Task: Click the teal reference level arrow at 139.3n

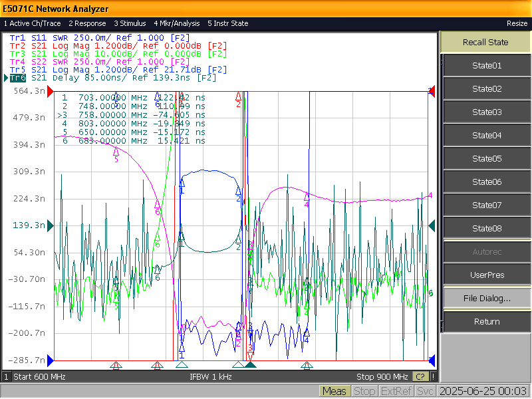Action: pyautogui.click(x=51, y=225)
